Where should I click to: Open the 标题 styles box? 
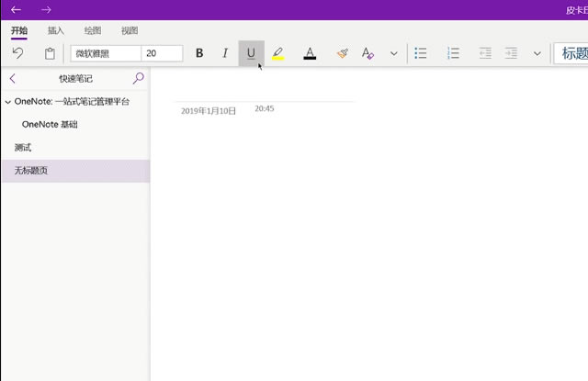pyautogui.click(x=571, y=53)
